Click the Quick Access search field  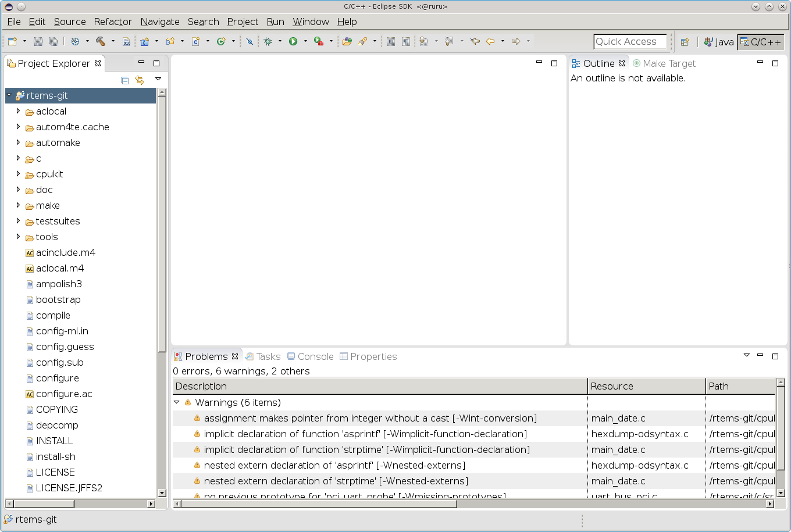point(630,42)
